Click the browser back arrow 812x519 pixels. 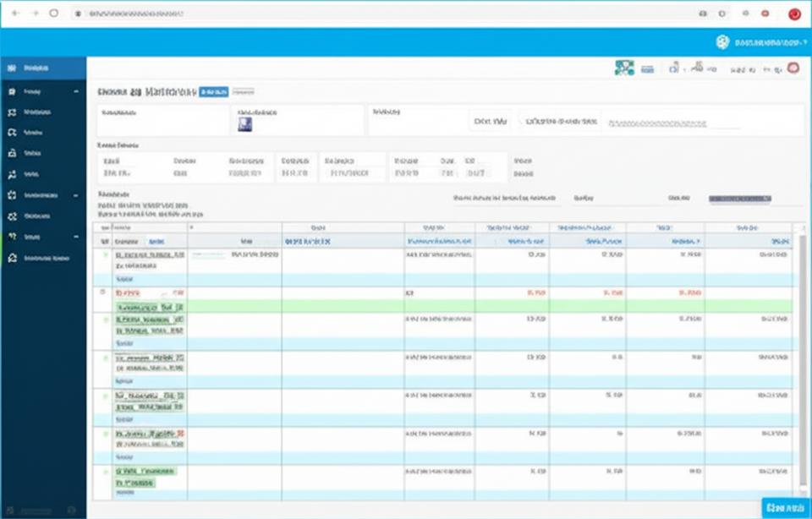[x=14, y=14]
